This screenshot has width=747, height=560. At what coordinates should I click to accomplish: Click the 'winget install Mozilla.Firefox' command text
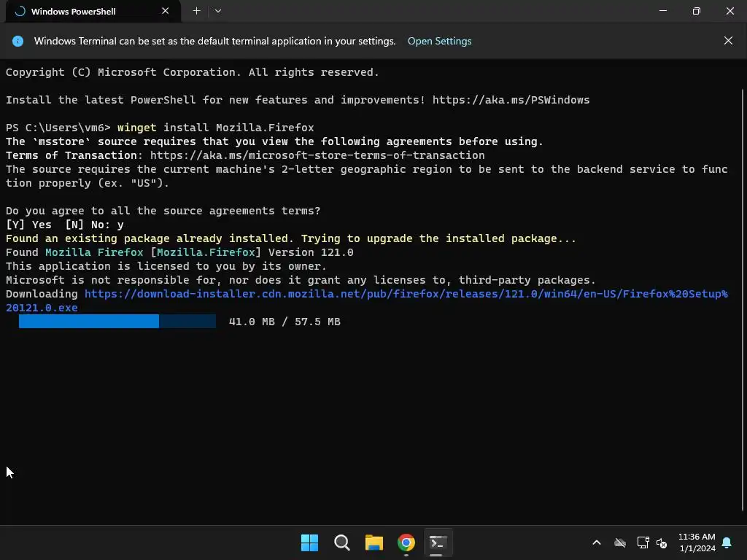click(216, 128)
